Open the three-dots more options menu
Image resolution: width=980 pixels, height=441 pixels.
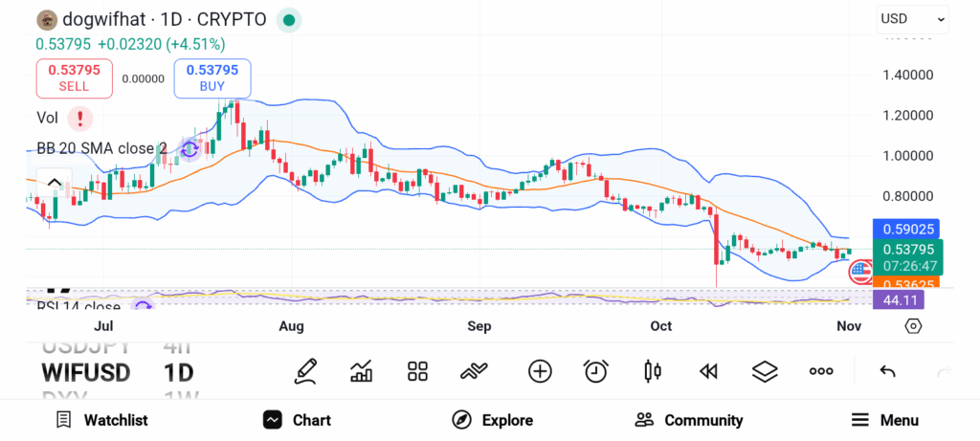pyautogui.click(x=821, y=371)
